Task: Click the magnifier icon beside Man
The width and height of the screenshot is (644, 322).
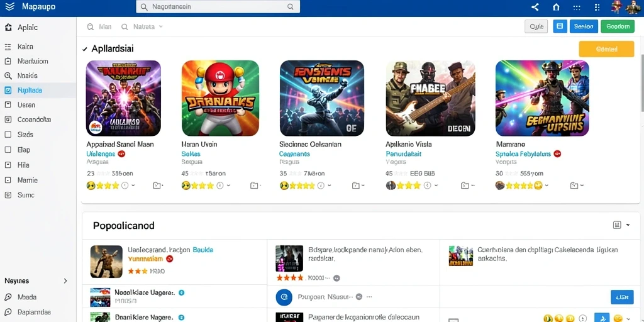Action: (x=91, y=26)
